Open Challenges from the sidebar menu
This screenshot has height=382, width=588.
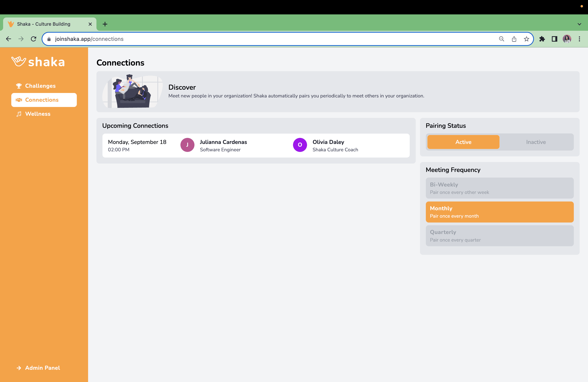point(40,86)
